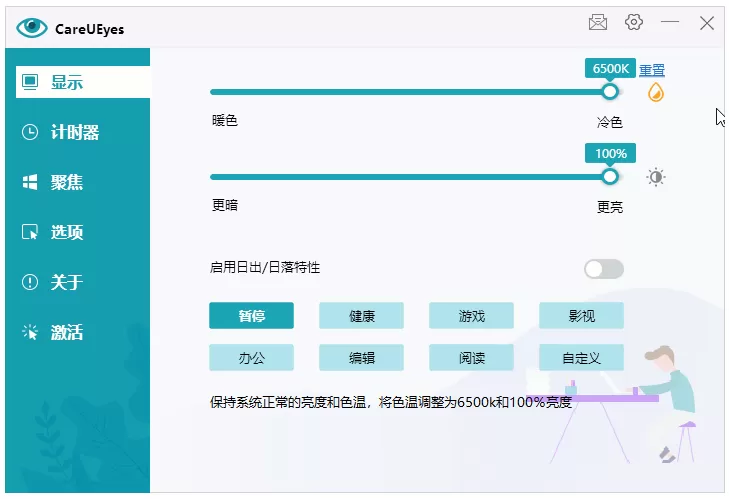Select the 游戏 game preset
This screenshot has width=729, height=499.
(x=471, y=316)
